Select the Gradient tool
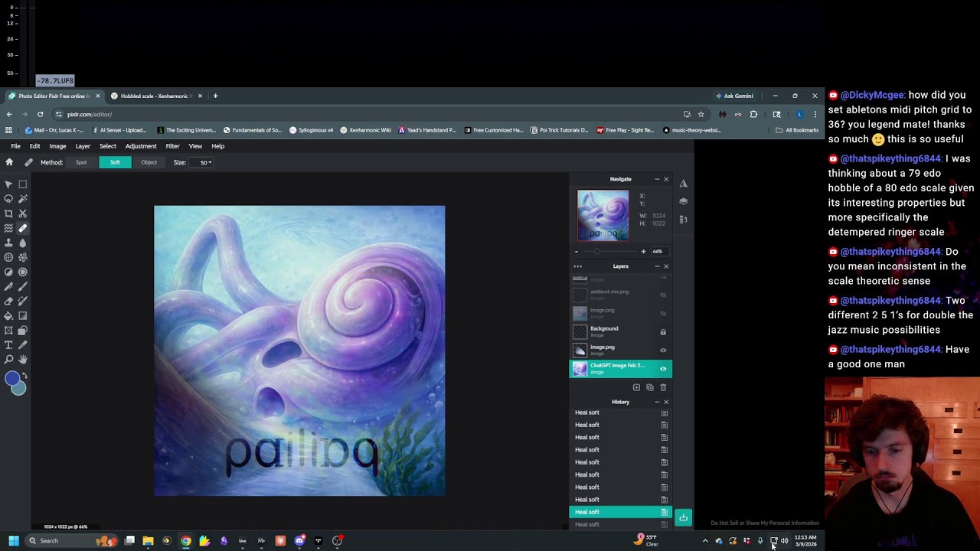This screenshot has width=980, height=551. pos(23,315)
